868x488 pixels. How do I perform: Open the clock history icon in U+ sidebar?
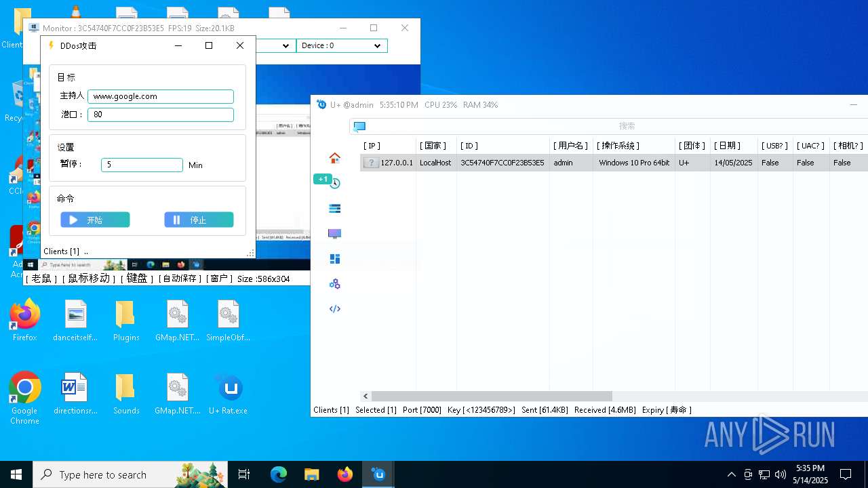pos(335,184)
